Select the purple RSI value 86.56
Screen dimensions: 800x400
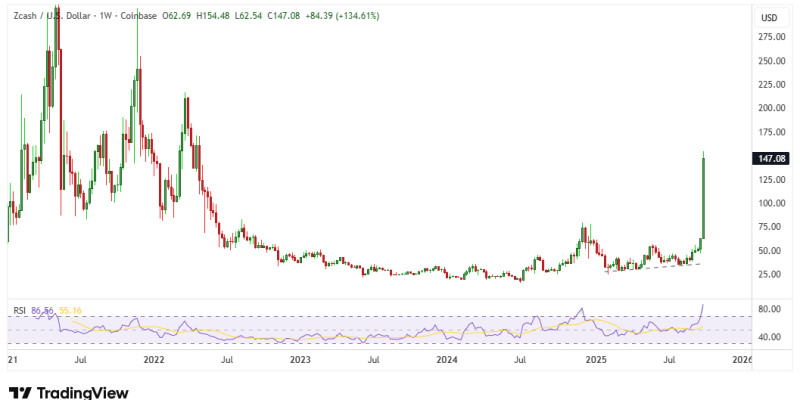click(x=41, y=311)
